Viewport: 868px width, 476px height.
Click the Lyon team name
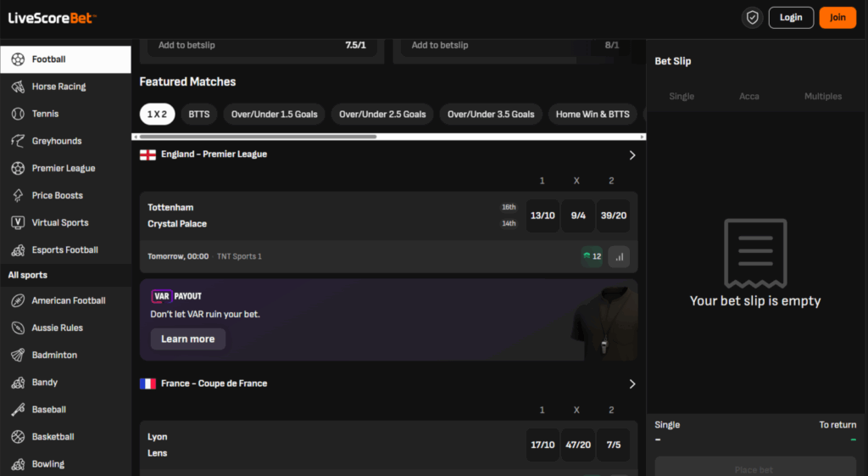tap(157, 437)
